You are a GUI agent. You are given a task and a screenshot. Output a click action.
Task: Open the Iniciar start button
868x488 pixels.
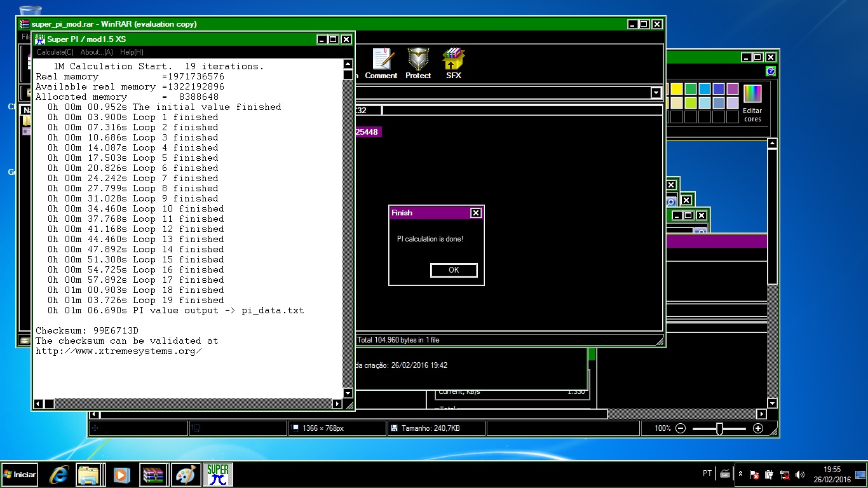20,475
